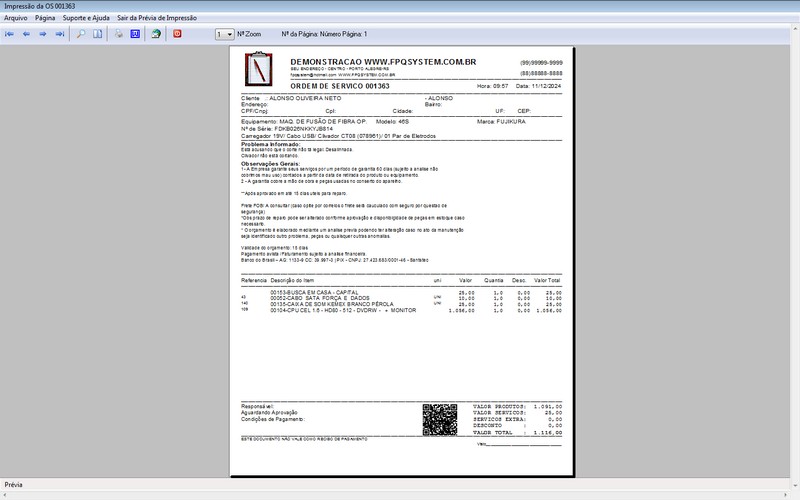
Task: Click the Prévia status bar label
Action: 15,484
